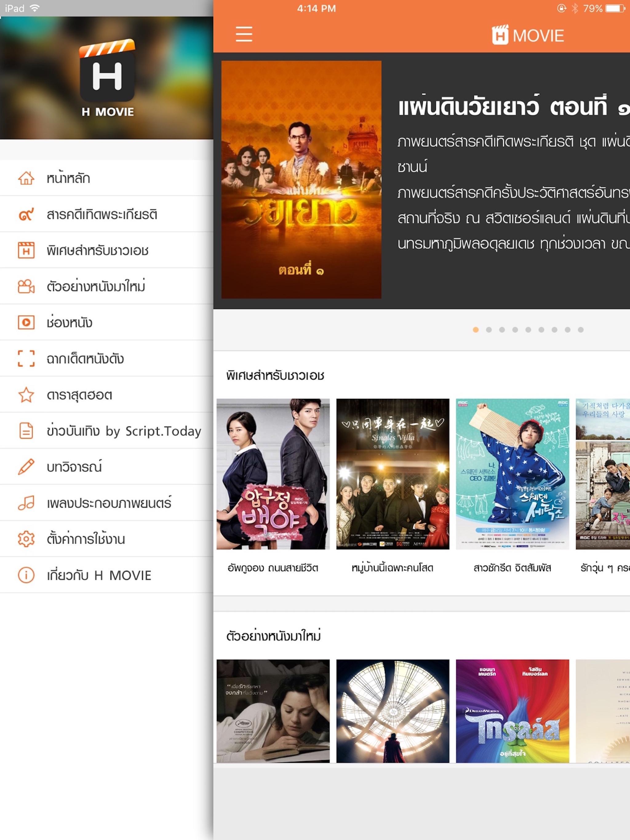Image resolution: width=630 pixels, height=840 pixels.
Task: Click the home icon for หน้าหลัก
Action: pyautogui.click(x=26, y=178)
